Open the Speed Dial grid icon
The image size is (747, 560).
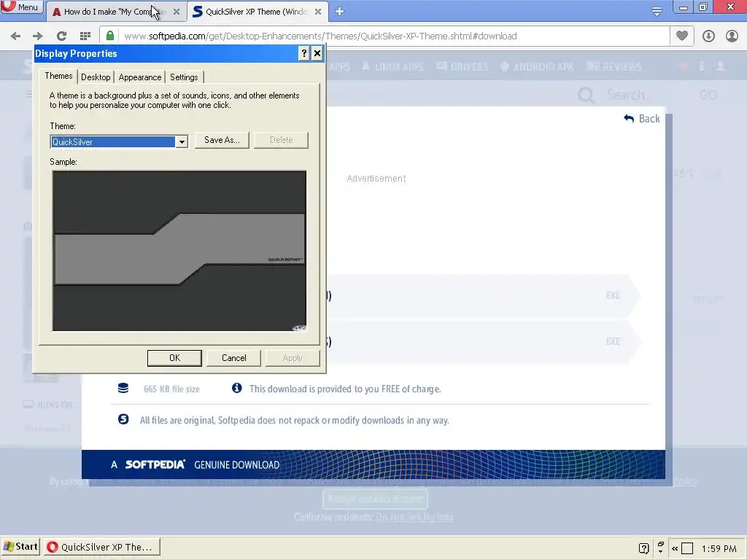point(85,36)
